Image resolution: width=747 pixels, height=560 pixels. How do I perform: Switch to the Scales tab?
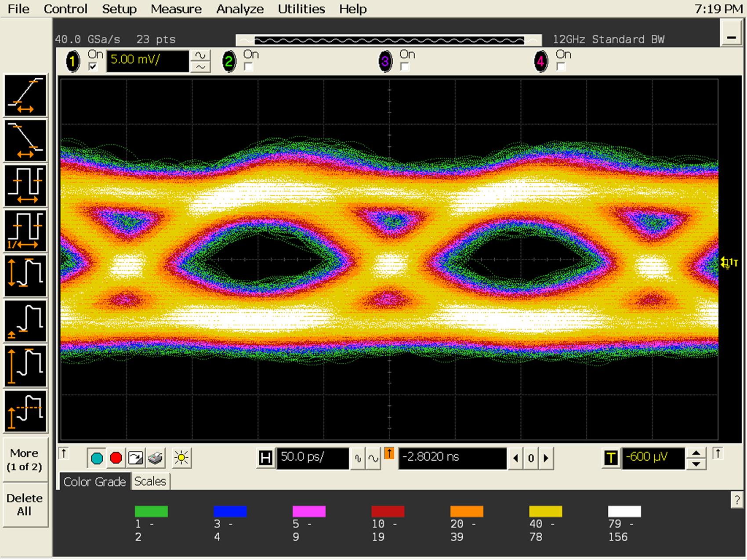click(150, 481)
